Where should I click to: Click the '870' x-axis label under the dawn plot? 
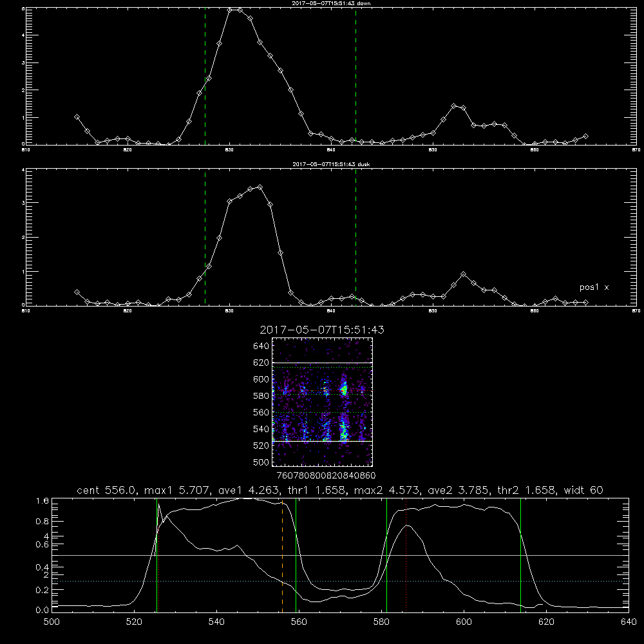[x=636, y=150]
